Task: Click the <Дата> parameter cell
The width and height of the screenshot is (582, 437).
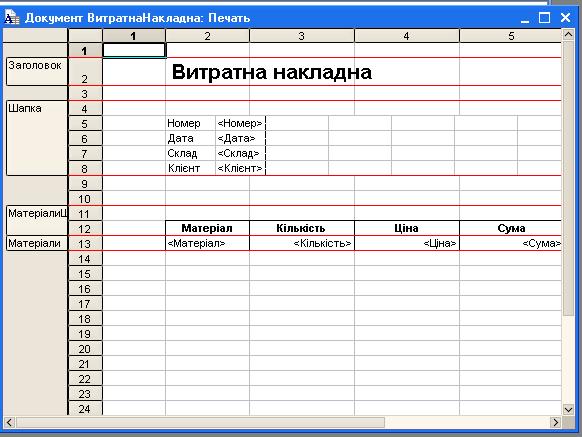Action: 240,138
